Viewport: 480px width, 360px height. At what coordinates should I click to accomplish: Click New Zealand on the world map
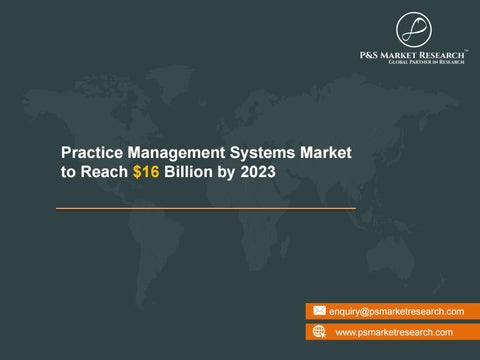tap(440, 283)
